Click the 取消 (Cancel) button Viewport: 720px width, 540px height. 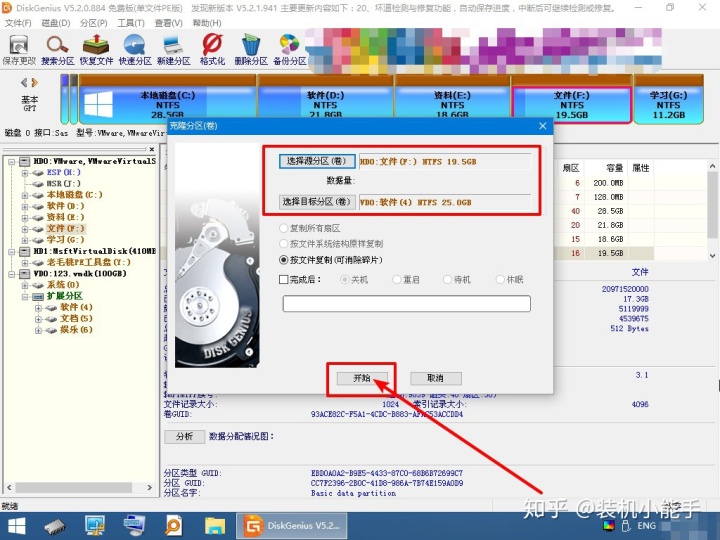[x=435, y=378]
